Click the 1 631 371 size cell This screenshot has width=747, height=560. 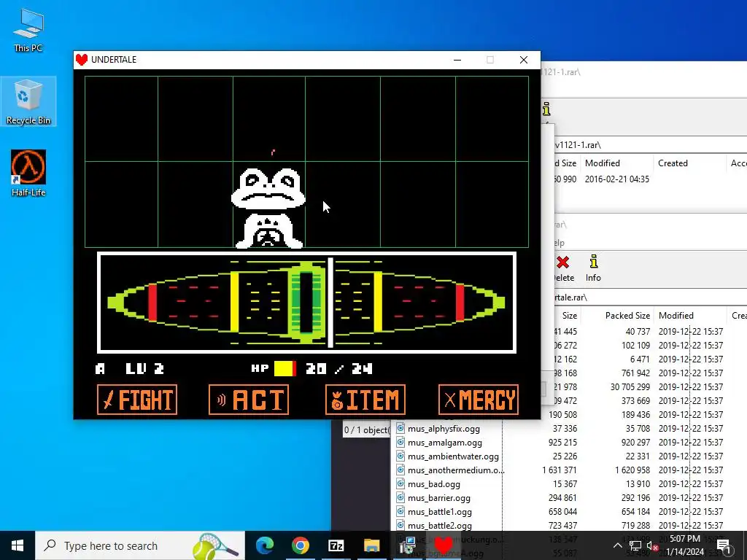(560, 470)
